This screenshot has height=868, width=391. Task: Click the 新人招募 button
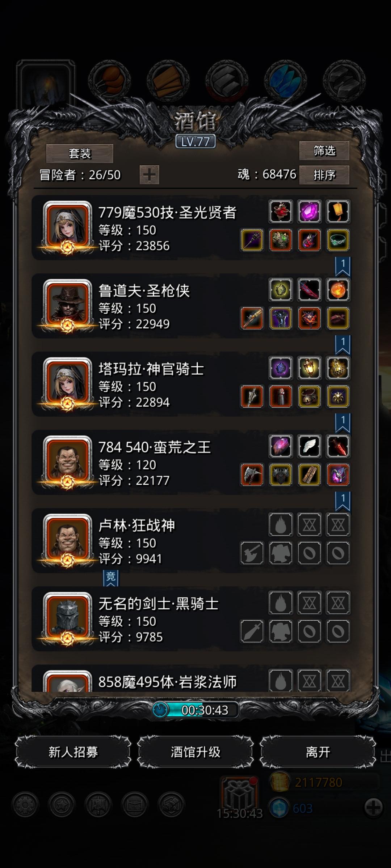pyautogui.click(x=73, y=752)
